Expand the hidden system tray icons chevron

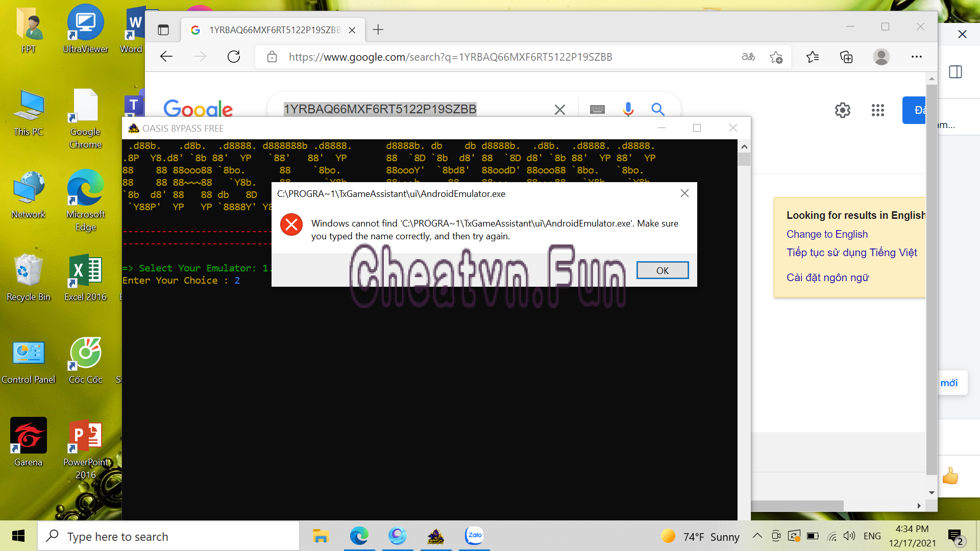757,536
